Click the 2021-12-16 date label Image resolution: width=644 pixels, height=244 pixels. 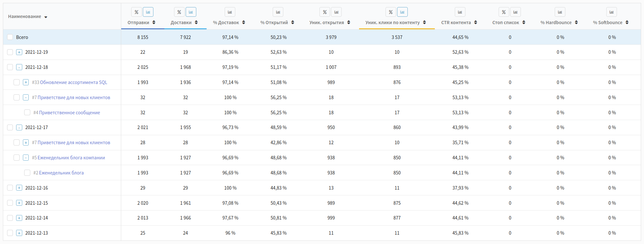tap(36, 188)
